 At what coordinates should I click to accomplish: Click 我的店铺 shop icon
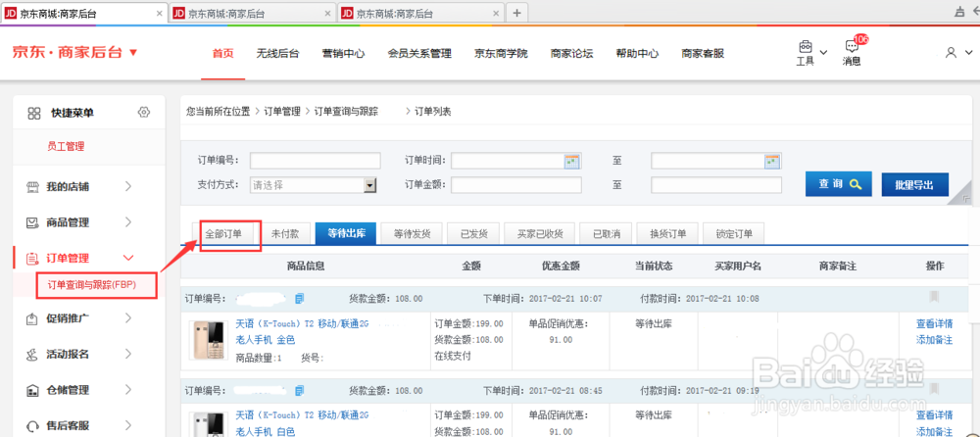(x=32, y=186)
